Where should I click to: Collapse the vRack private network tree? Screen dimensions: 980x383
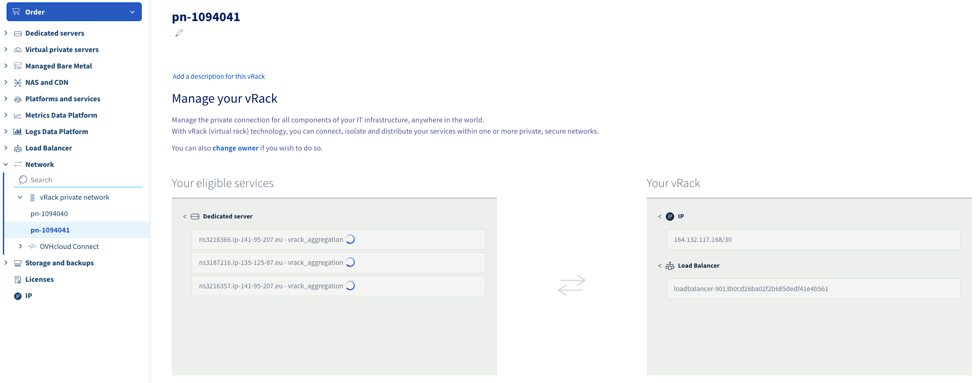coord(20,197)
